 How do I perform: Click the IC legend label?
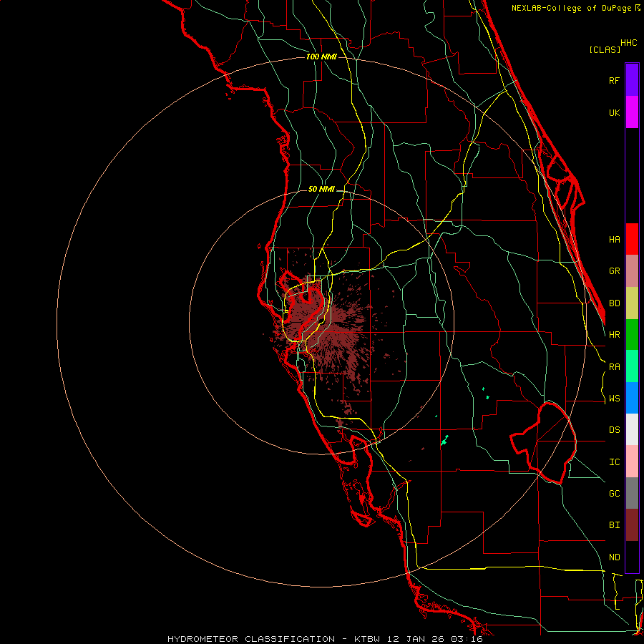tap(615, 462)
